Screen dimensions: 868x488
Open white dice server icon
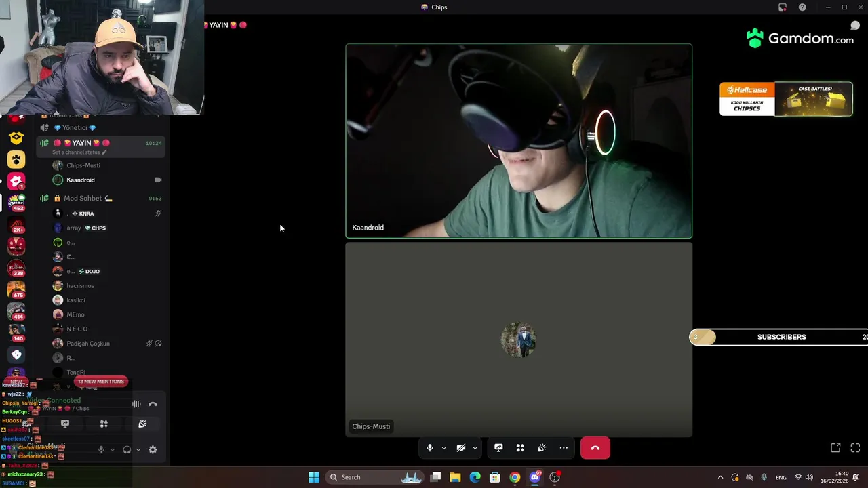coord(16,354)
